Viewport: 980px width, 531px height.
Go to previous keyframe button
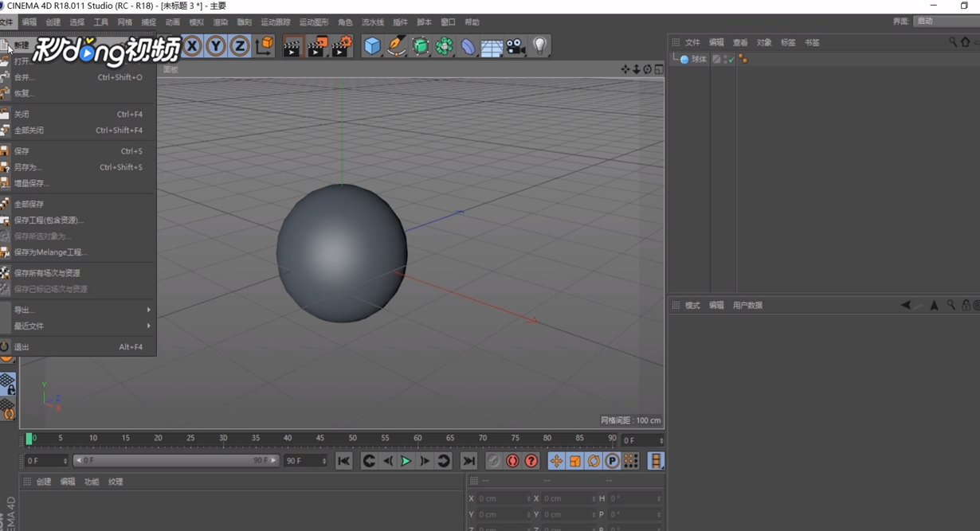tap(369, 461)
